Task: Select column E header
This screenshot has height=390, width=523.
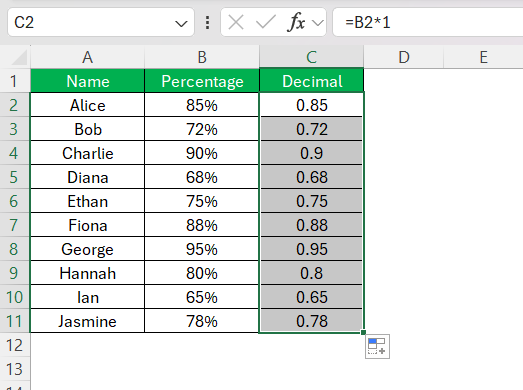Action: point(483,57)
